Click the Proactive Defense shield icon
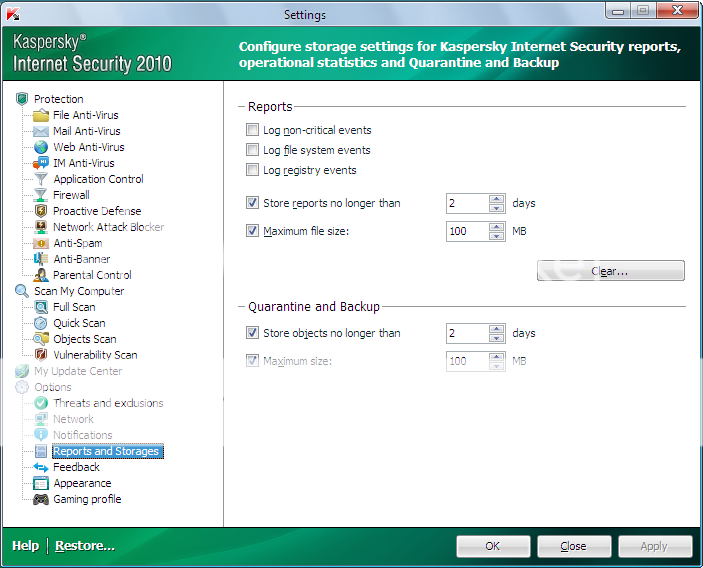Image resolution: width=703 pixels, height=568 pixels. click(41, 211)
